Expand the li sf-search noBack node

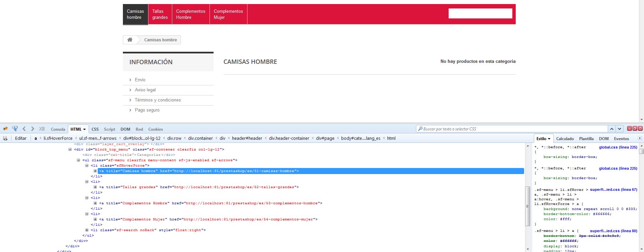pyautogui.click(x=87, y=230)
